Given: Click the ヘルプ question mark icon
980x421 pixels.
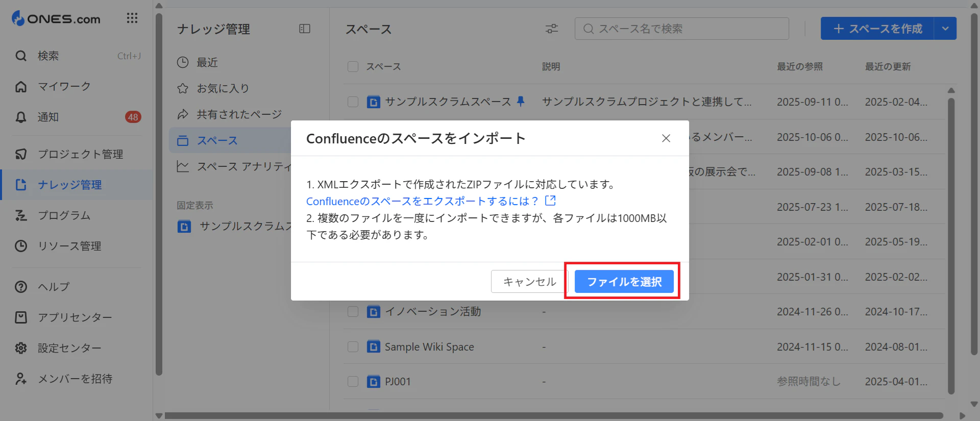Looking at the screenshot, I should [x=21, y=287].
